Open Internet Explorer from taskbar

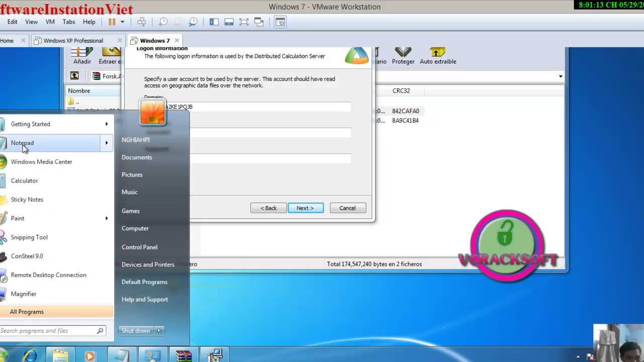tap(30, 356)
